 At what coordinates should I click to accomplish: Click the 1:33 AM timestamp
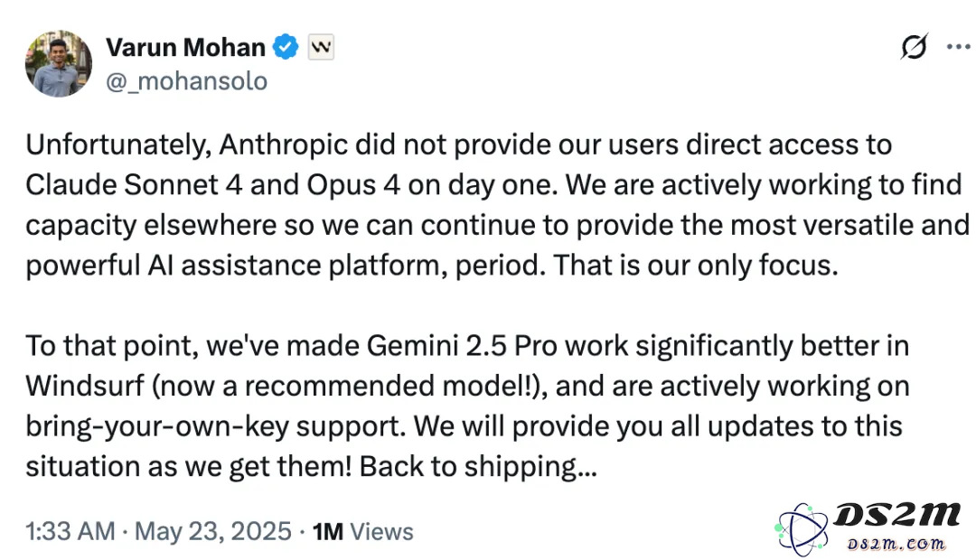[x=70, y=531]
